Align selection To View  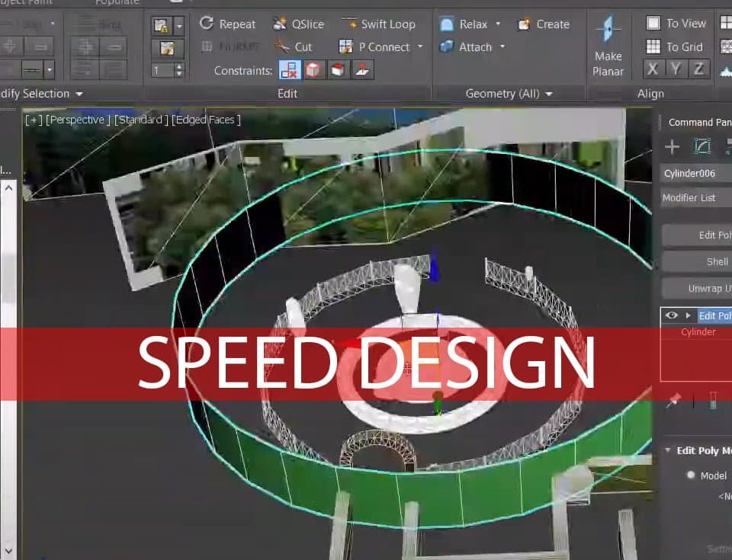click(676, 23)
